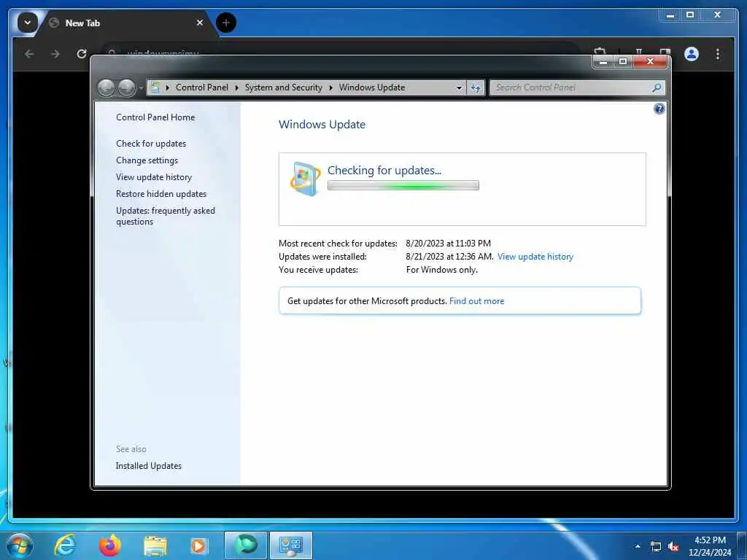Click the Windows Update shield icon

pos(305,179)
